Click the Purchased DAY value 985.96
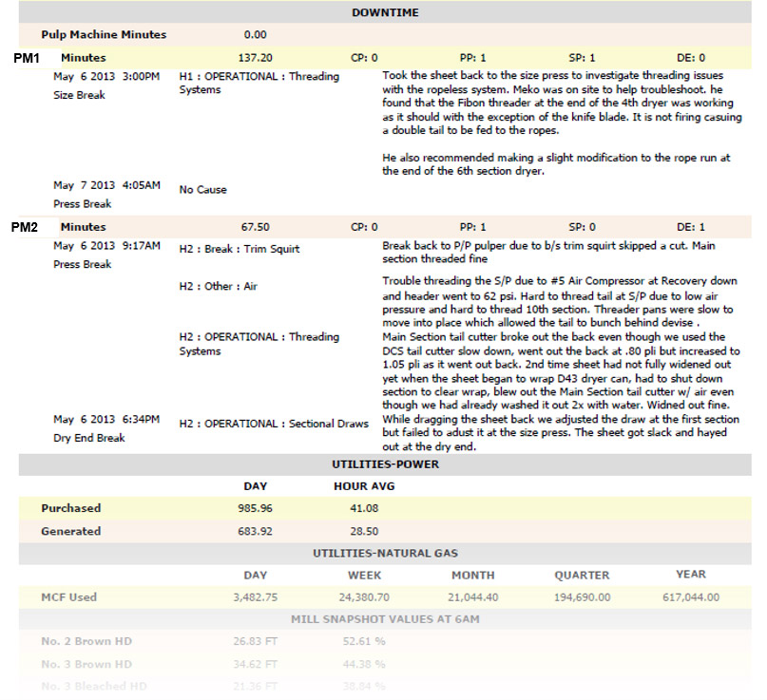Image resolution: width=767 pixels, height=700 pixels. coord(255,508)
